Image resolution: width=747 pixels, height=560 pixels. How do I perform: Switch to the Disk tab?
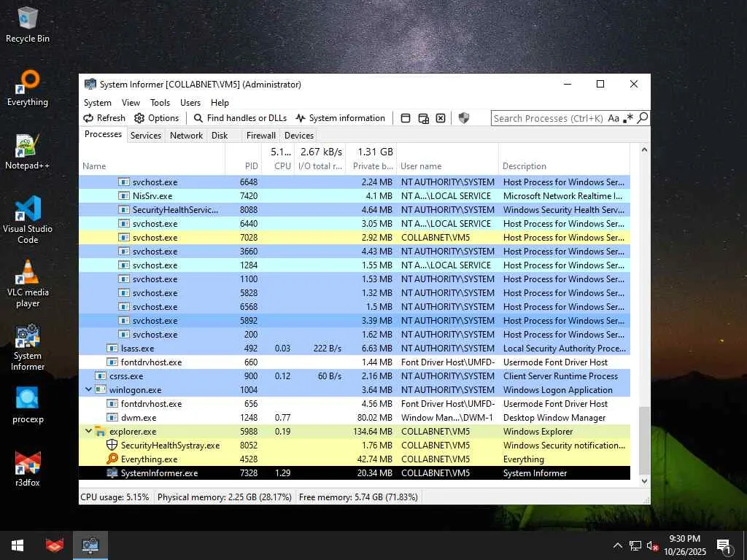click(x=220, y=135)
